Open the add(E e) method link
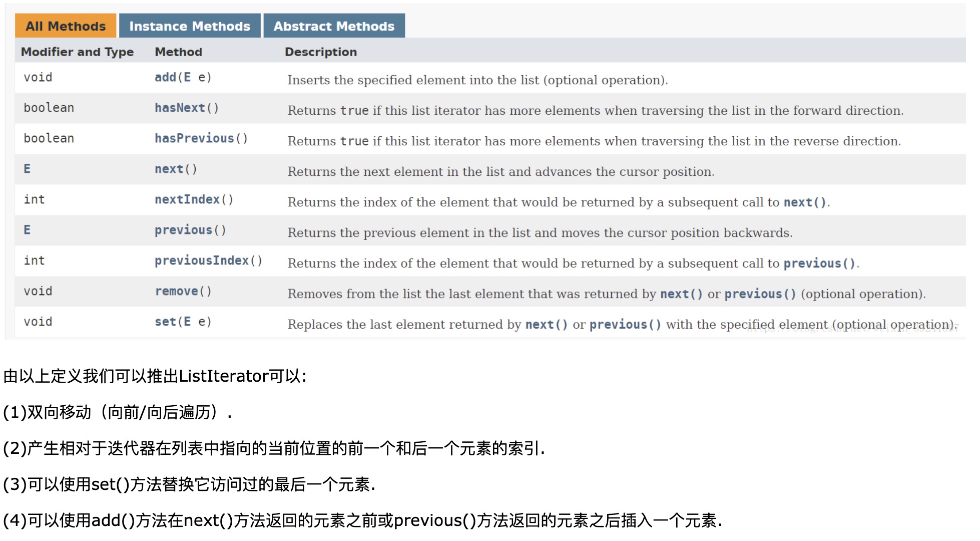The width and height of the screenshot is (980, 541). coord(166,78)
